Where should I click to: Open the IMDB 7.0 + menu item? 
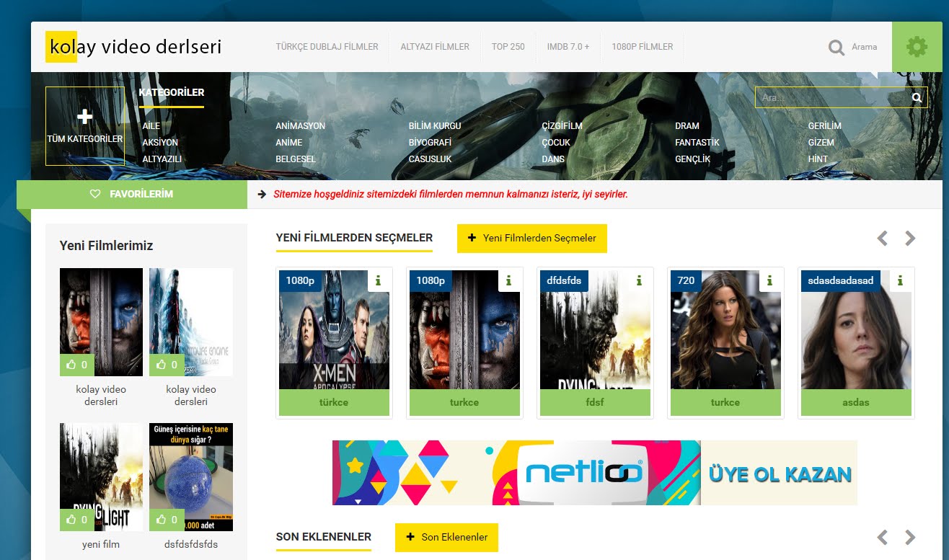(x=568, y=46)
